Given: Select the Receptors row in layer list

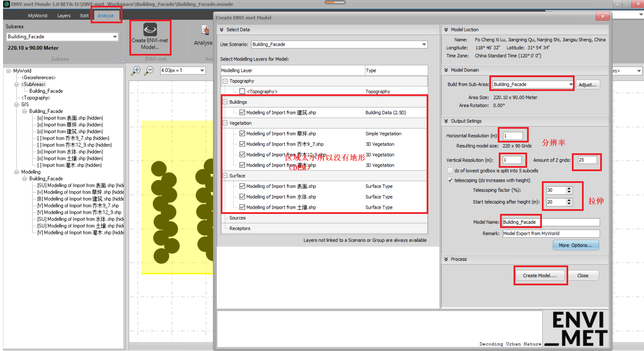Looking at the screenshot, I should pos(324,228).
